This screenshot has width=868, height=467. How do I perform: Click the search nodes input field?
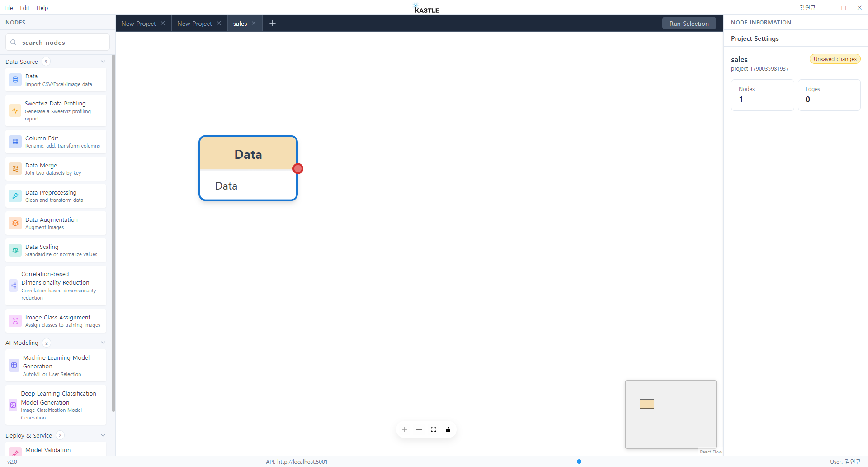[x=57, y=42]
